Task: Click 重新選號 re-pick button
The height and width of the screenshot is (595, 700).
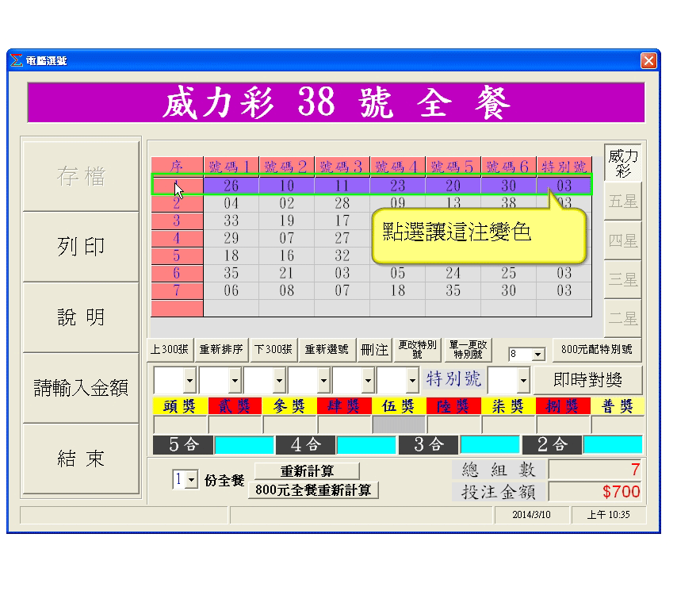Action: [327, 349]
